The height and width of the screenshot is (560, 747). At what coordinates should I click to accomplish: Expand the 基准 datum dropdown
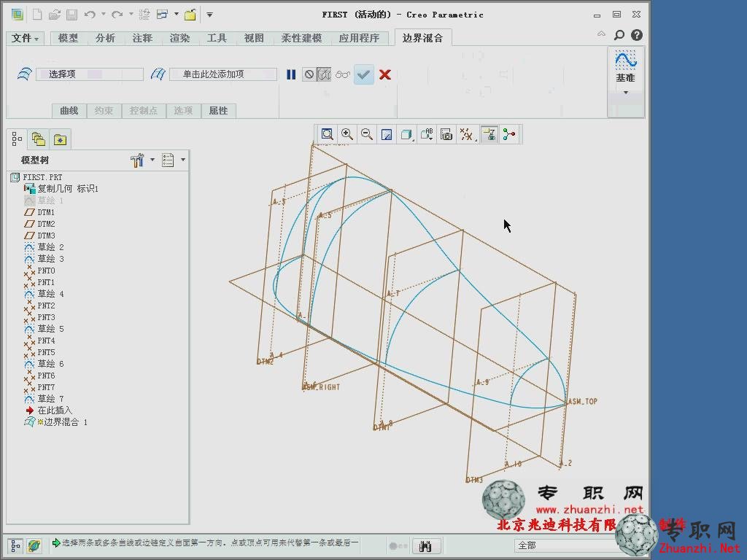pos(626,93)
